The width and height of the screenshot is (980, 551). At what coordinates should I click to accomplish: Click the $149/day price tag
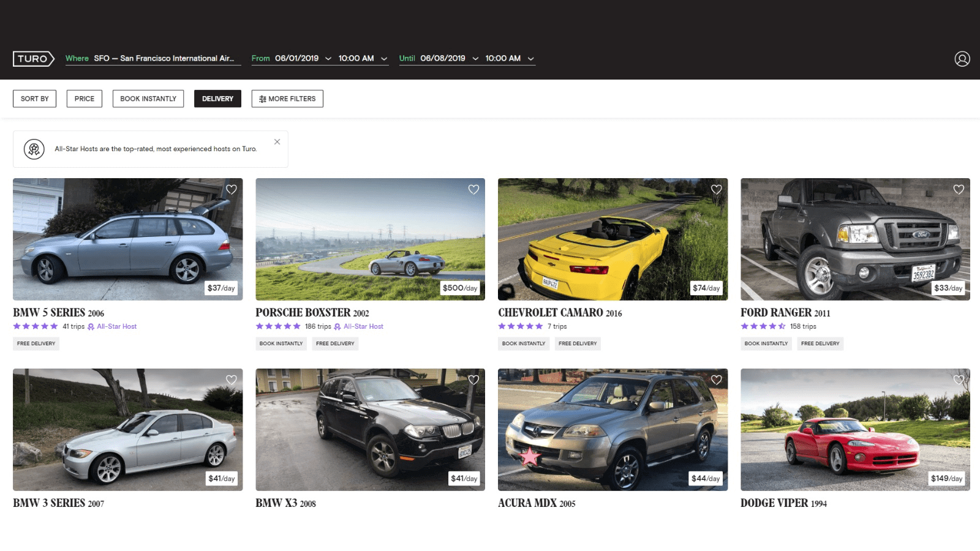click(x=946, y=479)
